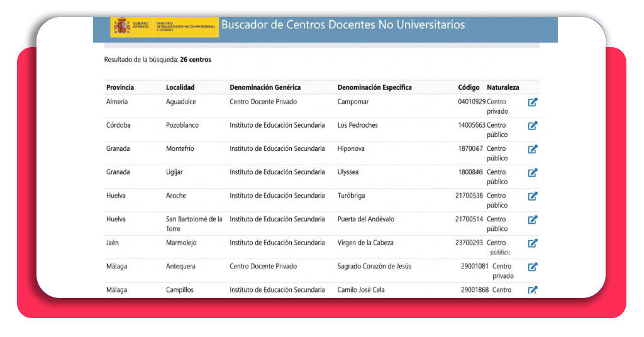Select the Córdoba province cell

[x=118, y=125]
